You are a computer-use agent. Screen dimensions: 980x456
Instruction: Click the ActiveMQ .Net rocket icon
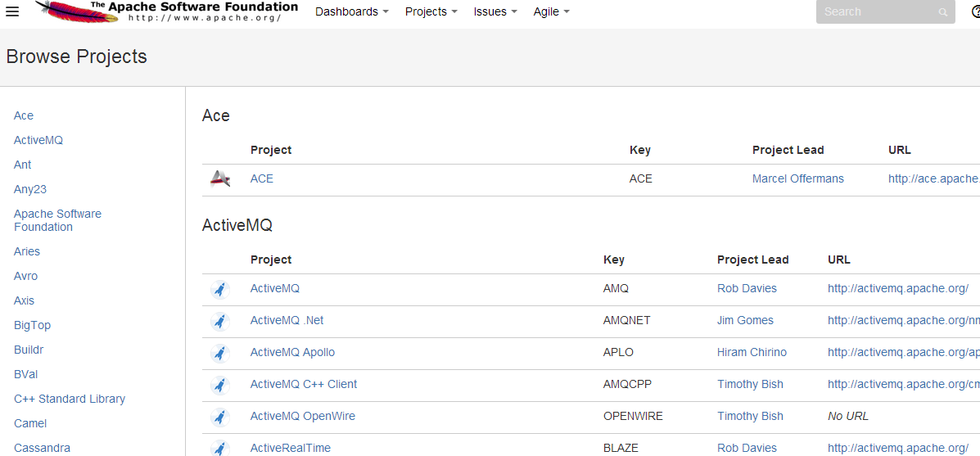(x=220, y=321)
